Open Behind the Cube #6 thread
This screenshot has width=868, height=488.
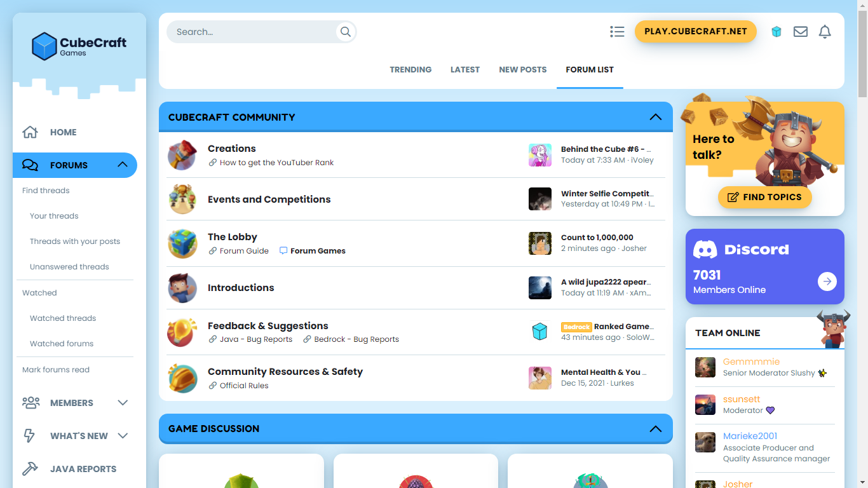pyautogui.click(x=606, y=149)
